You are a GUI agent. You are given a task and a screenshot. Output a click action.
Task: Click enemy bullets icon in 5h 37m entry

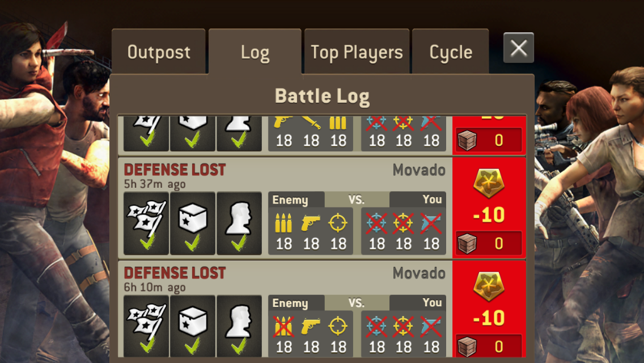(x=283, y=223)
